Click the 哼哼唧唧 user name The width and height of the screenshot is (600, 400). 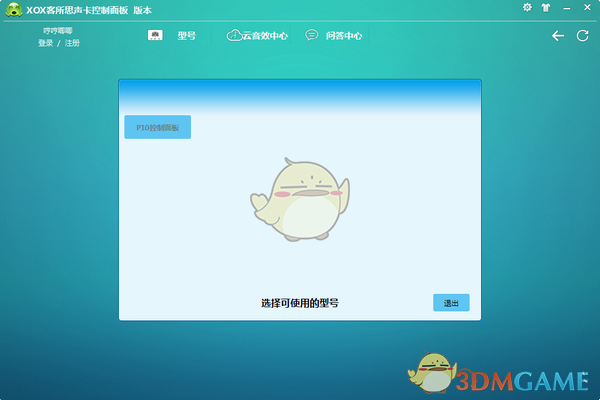pyautogui.click(x=58, y=31)
